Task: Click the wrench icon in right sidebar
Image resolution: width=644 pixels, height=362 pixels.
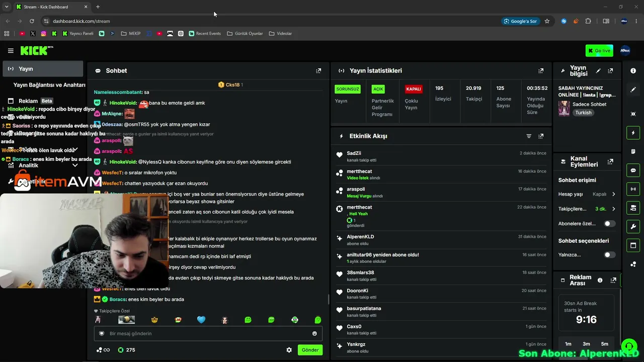Action: coord(633,227)
